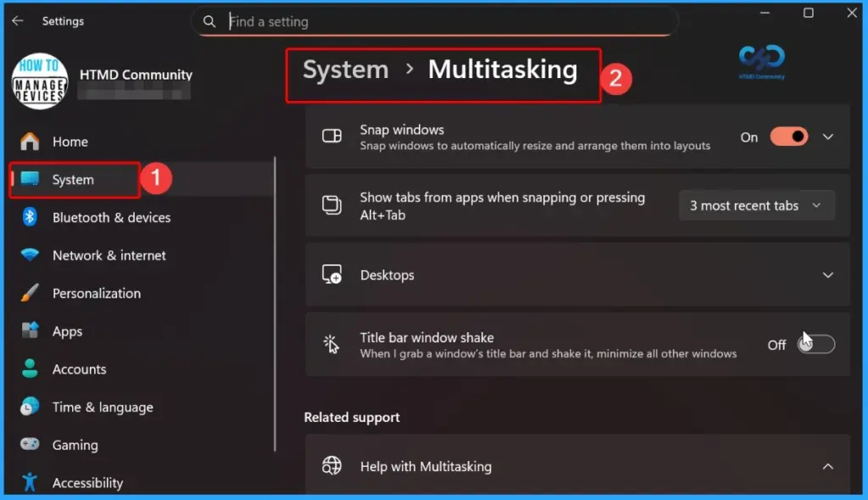Open the 3 most recent tabs dropdown
Screen dimensions: 868x500
756,205
